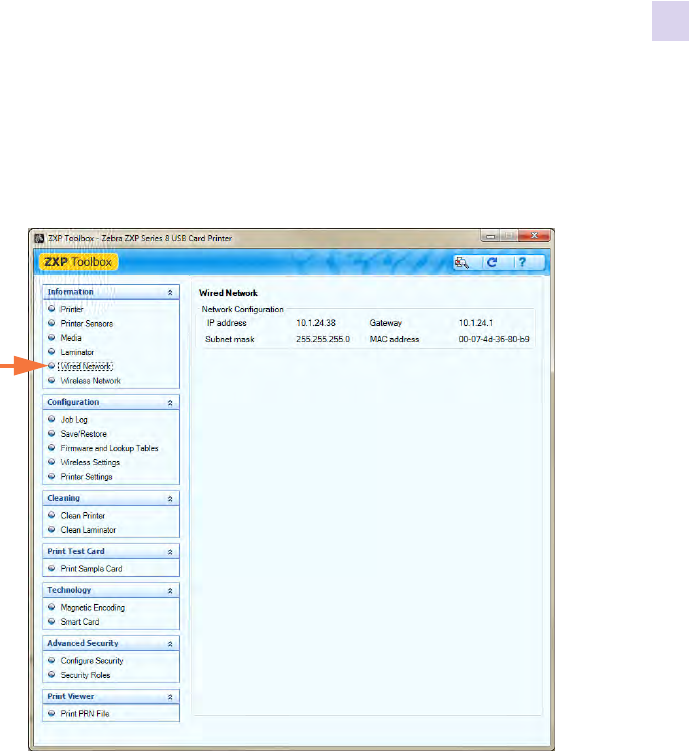
Task: Collapse the Information section
Action: tap(170, 292)
